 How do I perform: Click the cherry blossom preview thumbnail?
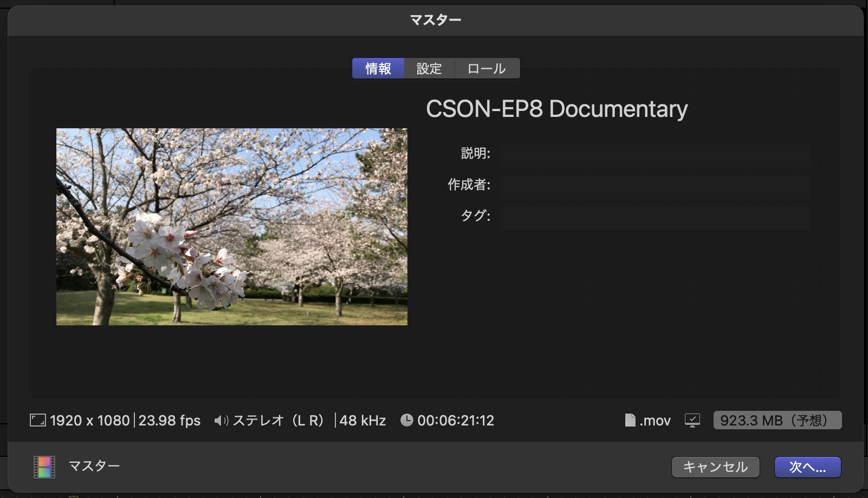point(232,227)
